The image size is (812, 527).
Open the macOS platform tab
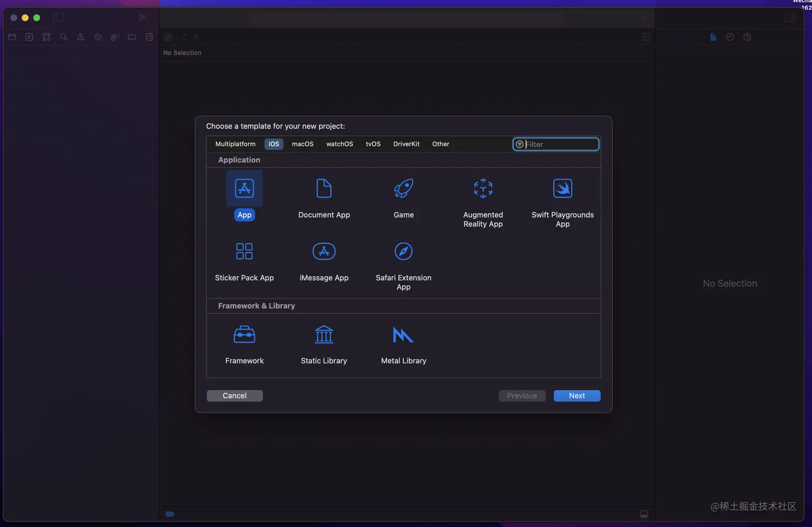[302, 144]
